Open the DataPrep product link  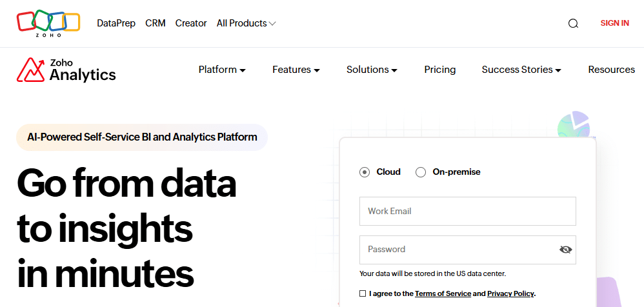tap(116, 23)
